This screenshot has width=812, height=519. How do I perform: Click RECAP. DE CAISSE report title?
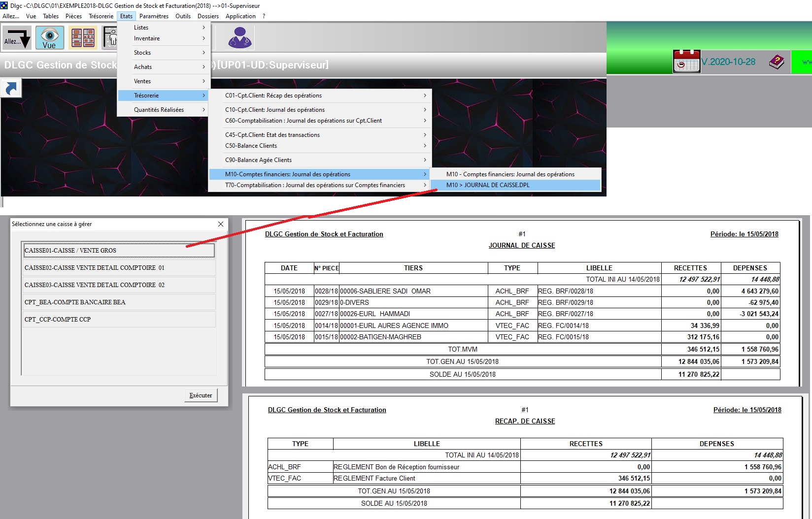(x=525, y=421)
